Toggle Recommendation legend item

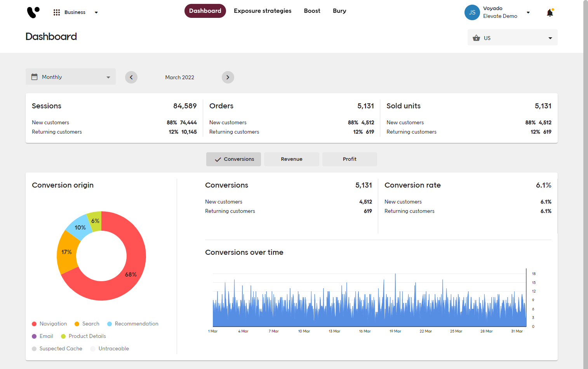[x=133, y=324]
